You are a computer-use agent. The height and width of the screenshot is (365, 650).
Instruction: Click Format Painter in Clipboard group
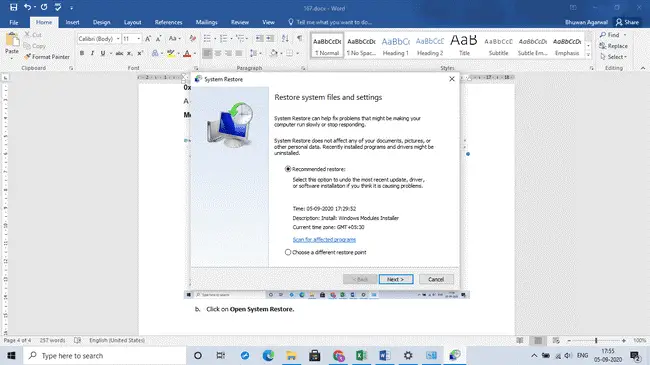coord(46,57)
